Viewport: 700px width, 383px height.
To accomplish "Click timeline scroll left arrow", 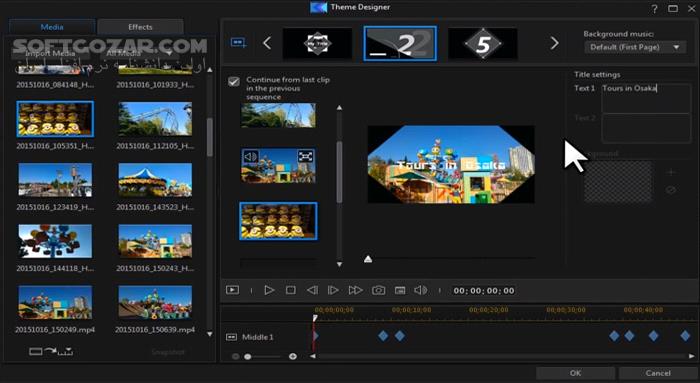I will [x=313, y=356].
